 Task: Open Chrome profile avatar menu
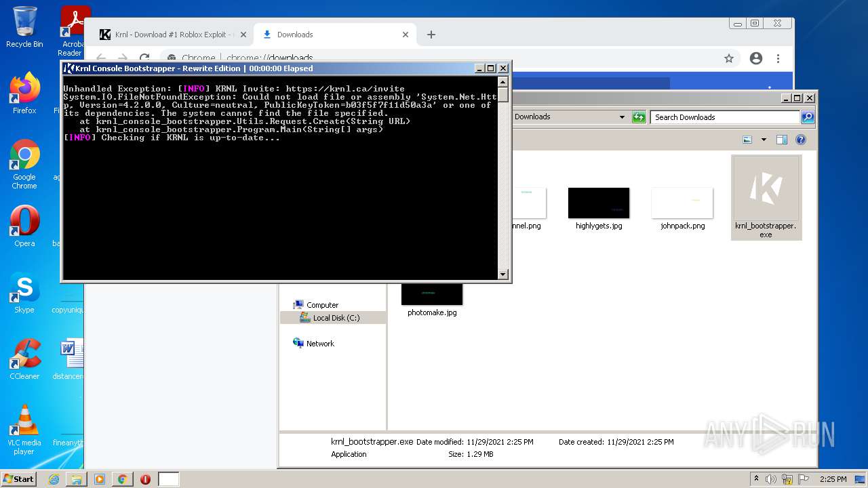click(x=756, y=59)
